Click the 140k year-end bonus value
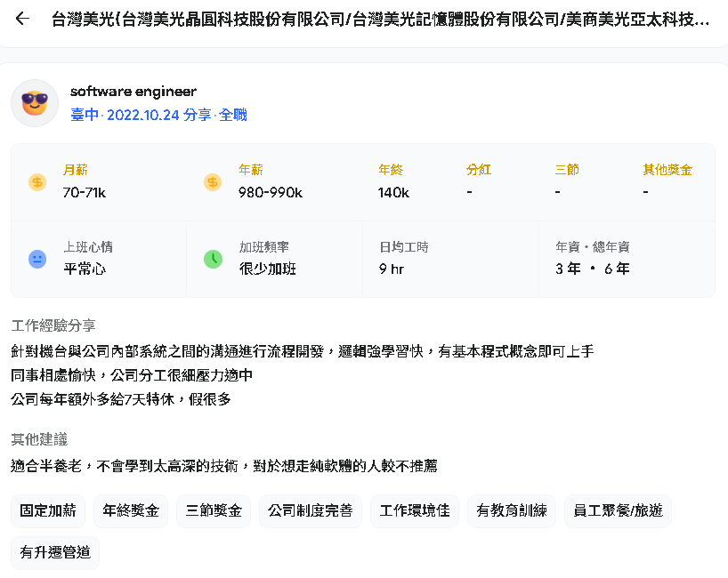Screen dimensions: 728x578 pyautogui.click(x=393, y=192)
